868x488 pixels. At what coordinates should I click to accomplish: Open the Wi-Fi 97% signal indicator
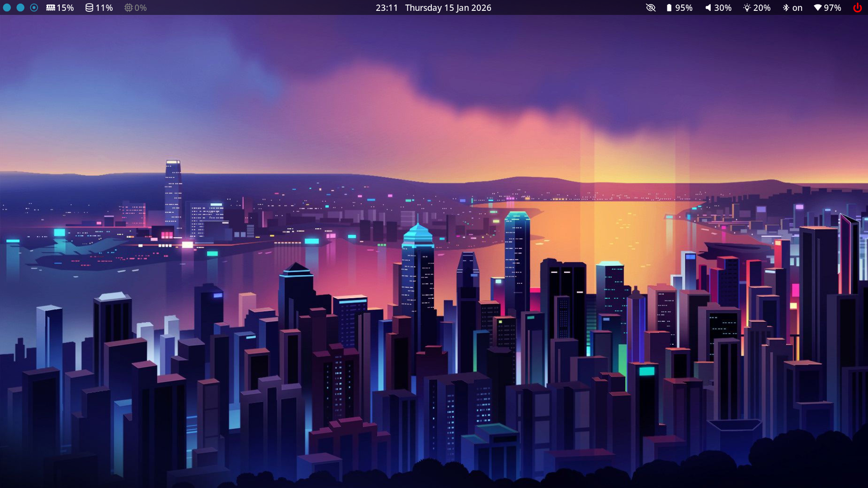pos(827,8)
